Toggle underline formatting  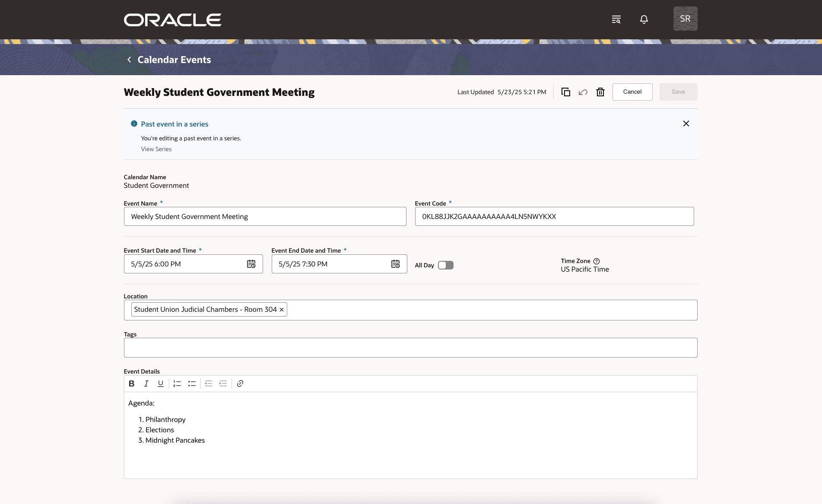click(x=161, y=384)
